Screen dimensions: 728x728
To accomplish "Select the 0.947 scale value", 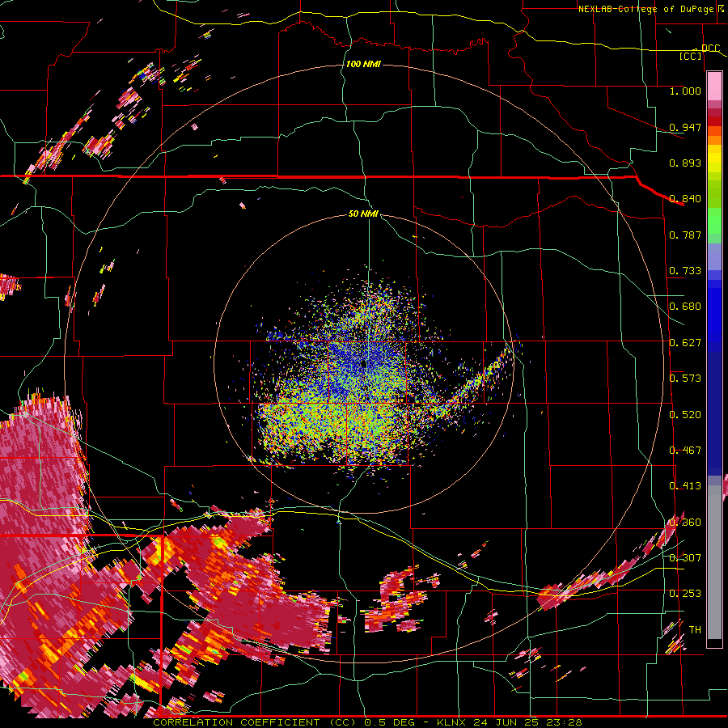I will pos(685,127).
